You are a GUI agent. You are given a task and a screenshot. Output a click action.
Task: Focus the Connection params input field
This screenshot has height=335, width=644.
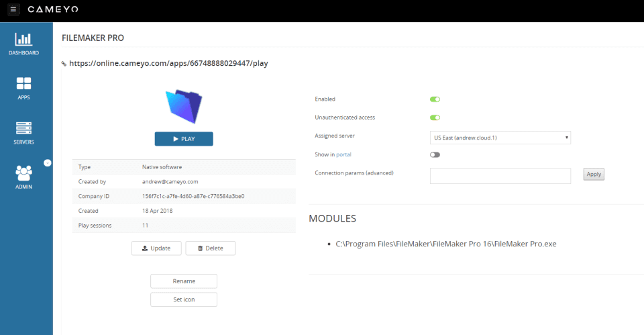500,176
